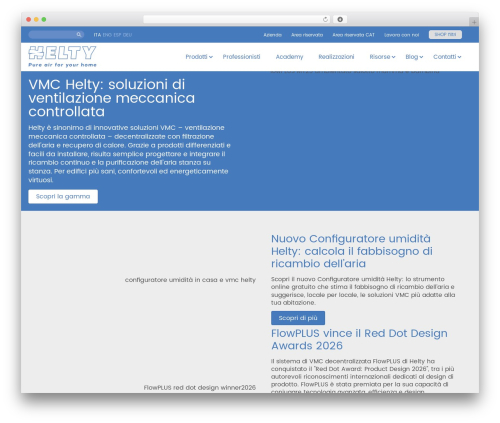Screen dimensions: 500x423
Task: Switch language to ENG
Action: tap(107, 35)
